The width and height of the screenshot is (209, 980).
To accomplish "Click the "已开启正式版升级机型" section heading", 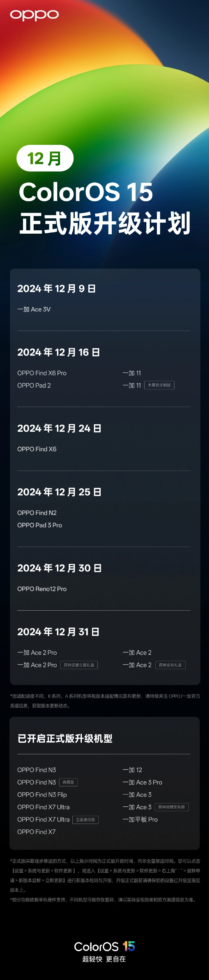I will [65, 738].
